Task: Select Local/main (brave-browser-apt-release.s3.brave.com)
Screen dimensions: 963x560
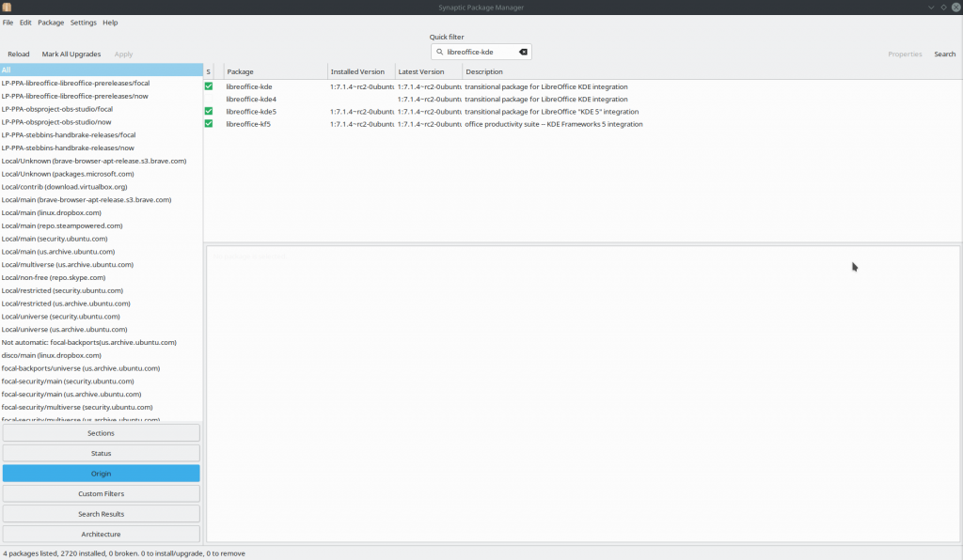Action: pyautogui.click(x=87, y=200)
